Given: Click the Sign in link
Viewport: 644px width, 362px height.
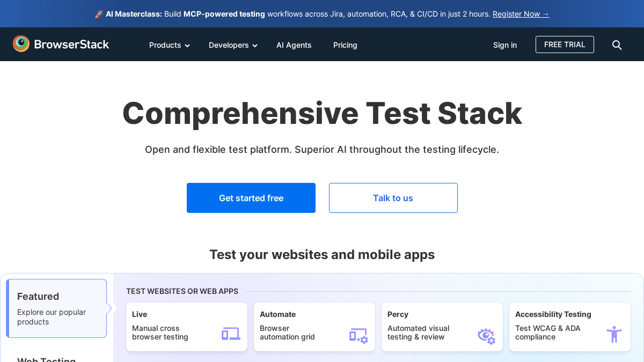Looking at the screenshot, I should [505, 45].
